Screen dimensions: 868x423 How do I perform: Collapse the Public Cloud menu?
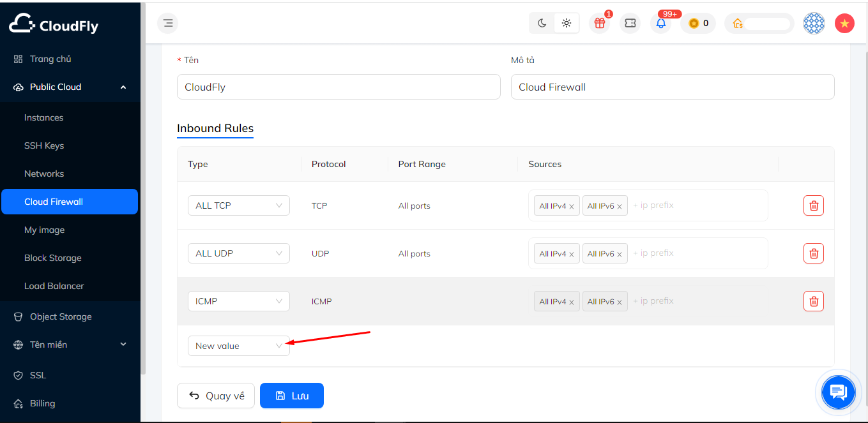pos(70,87)
